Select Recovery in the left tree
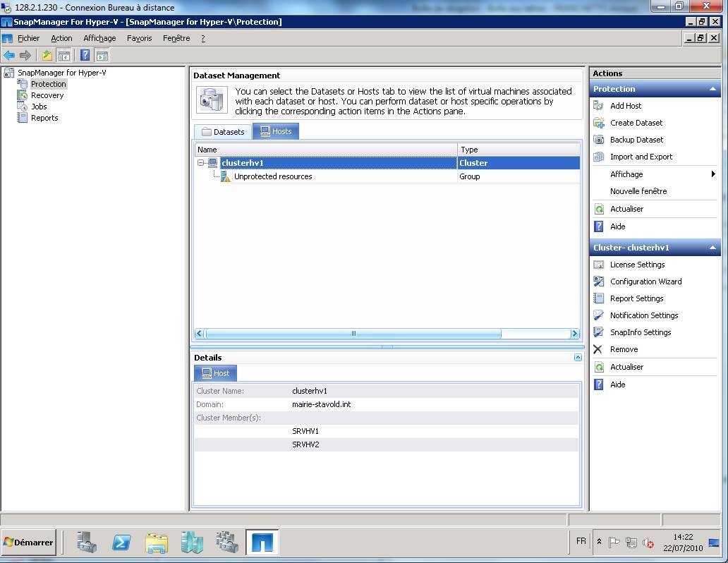Viewport: 728px width, 563px height. click(x=47, y=95)
